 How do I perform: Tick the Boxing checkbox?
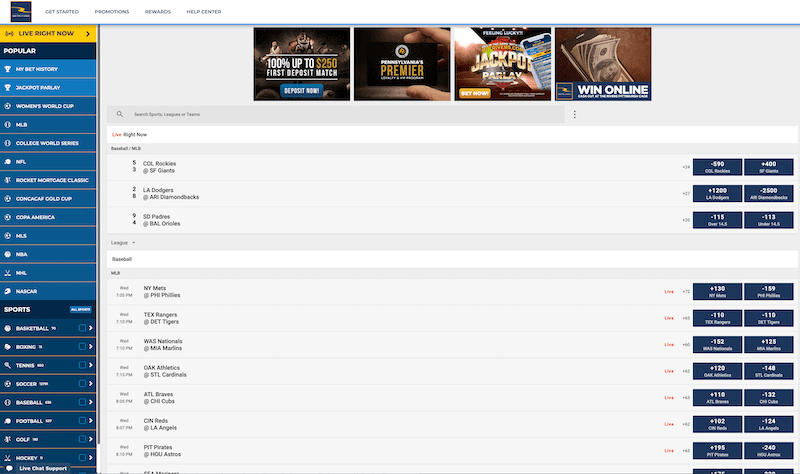[x=82, y=346]
